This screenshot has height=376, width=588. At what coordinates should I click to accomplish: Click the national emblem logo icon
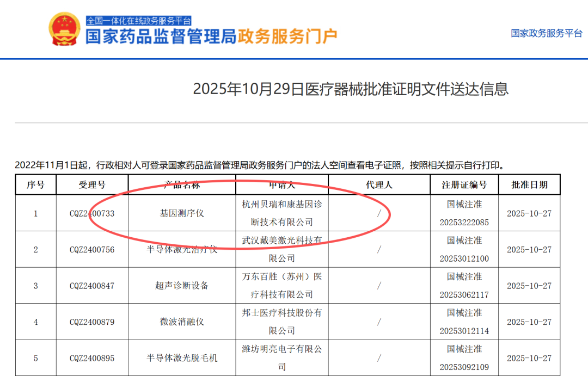point(64,29)
